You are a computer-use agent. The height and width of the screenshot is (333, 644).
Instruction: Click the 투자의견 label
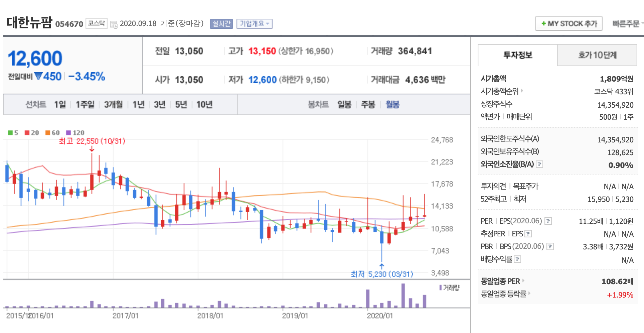pos(493,186)
